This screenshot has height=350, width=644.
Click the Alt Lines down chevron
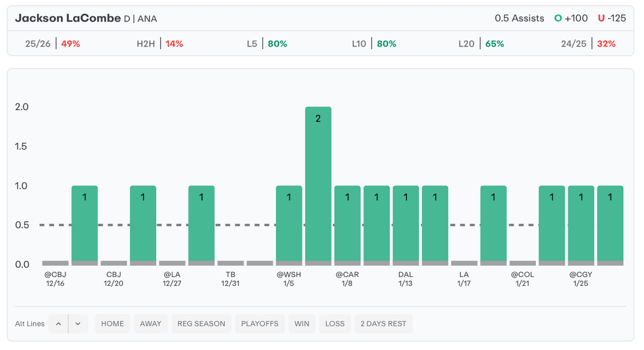[78, 324]
